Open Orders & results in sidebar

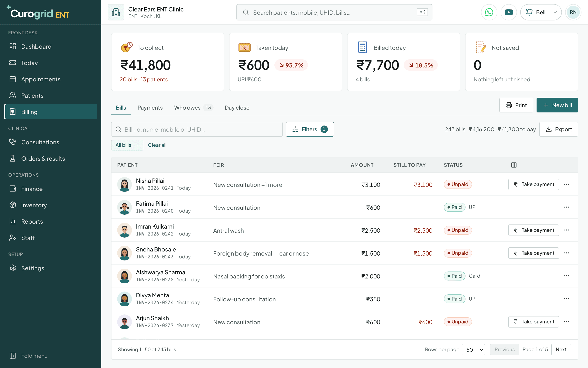(51, 158)
